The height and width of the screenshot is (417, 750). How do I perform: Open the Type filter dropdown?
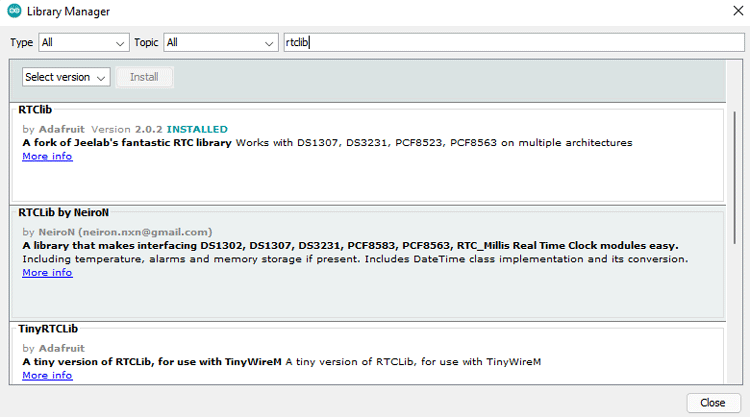click(84, 42)
